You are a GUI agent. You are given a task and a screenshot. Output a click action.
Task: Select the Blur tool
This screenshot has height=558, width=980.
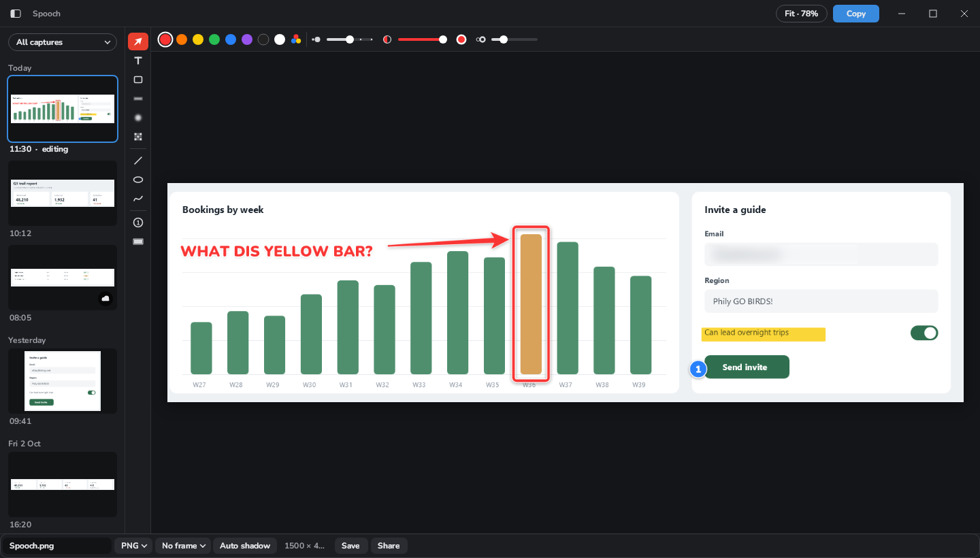(138, 118)
